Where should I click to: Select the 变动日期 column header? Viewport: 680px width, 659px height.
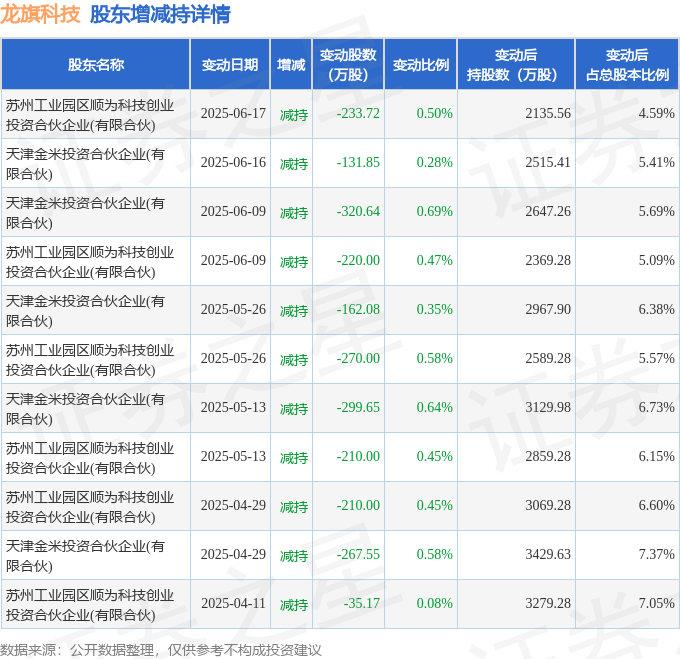pyautogui.click(x=230, y=65)
